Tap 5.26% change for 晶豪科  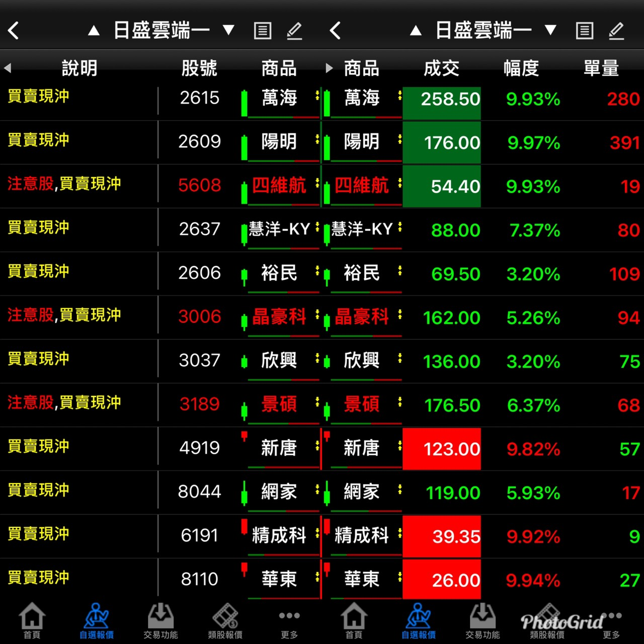[x=533, y=318]
